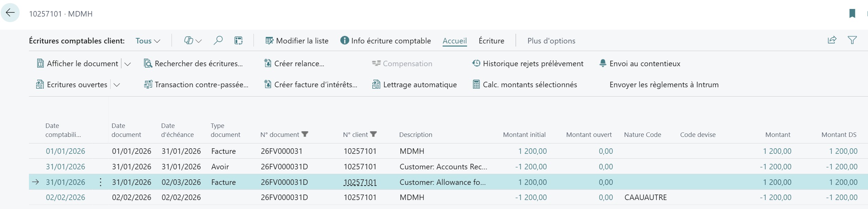
Task: Click the N° client column filter icon
Action: (x=373, y=134)
